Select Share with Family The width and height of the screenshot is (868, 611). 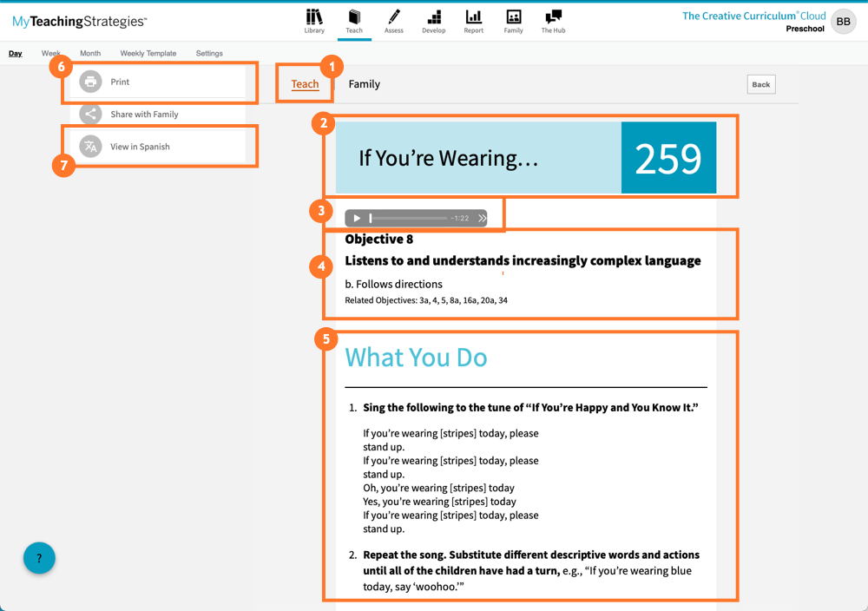pos(143,114)
